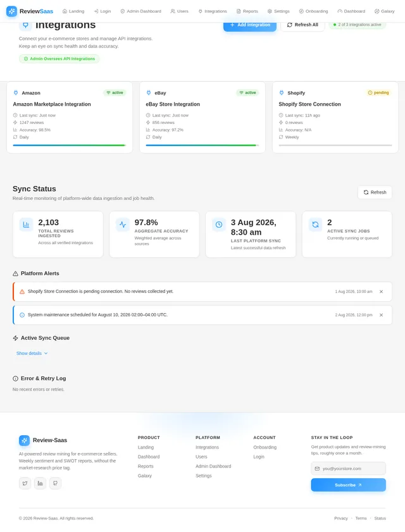The height and width of the screenshot is (532, 405).
Task: Go to Admin Dashboard in navbar
Action: [x=141, y=11]
